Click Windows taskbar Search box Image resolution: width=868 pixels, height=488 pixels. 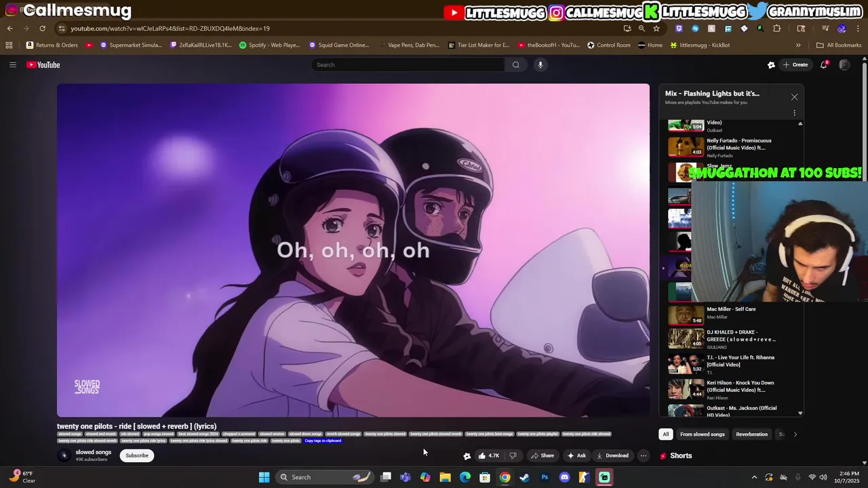point(324,477)
